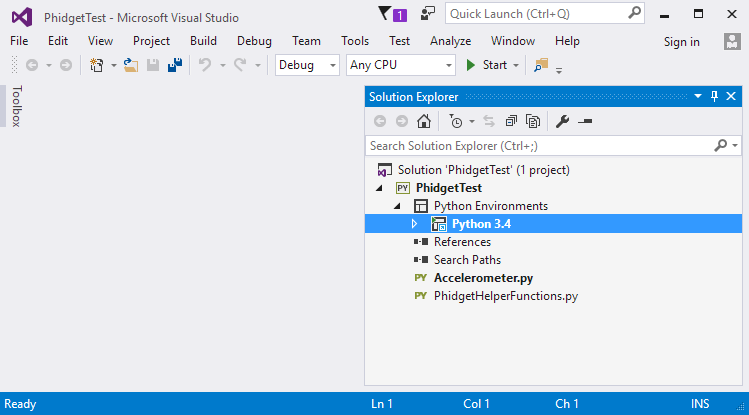This screenshot has height=415, width=749.
Task: Click Solution Explorer Back button
Action: tap(380, 121)
